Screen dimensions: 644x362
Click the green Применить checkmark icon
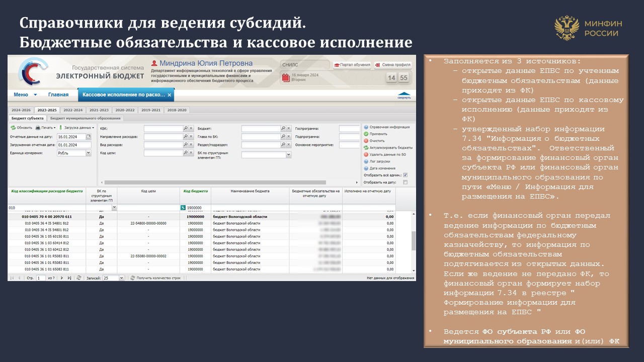point(366,134)
